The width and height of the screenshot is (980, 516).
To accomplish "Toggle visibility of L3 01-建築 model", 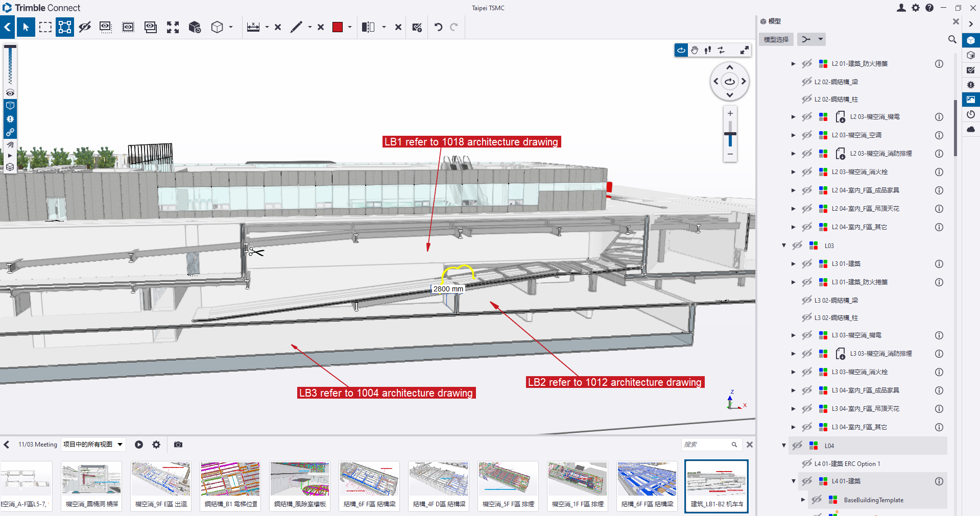I will point(807,264).
